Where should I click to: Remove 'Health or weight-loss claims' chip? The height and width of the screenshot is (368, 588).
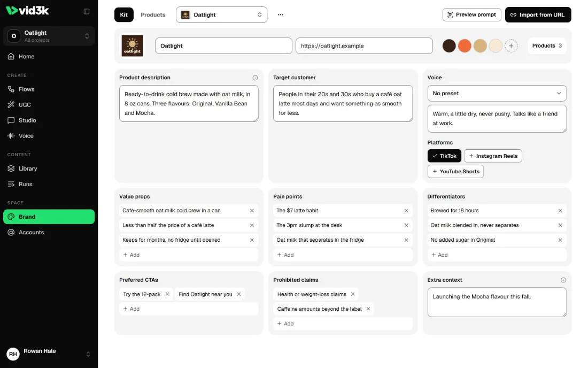353,295
